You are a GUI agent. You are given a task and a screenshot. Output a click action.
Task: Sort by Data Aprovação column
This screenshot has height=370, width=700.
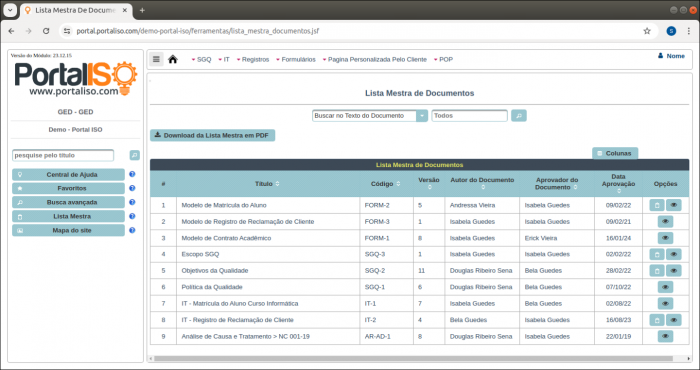coord(618,191)
